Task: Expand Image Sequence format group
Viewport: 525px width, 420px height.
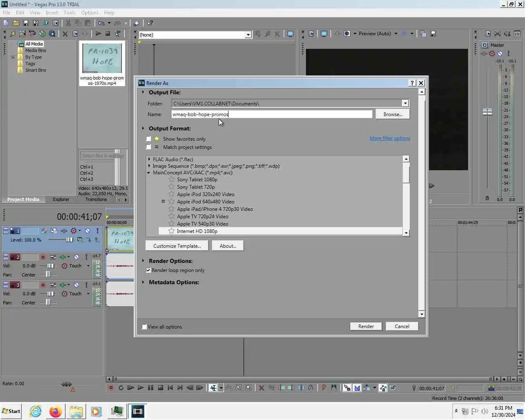Action: (149, 166)
